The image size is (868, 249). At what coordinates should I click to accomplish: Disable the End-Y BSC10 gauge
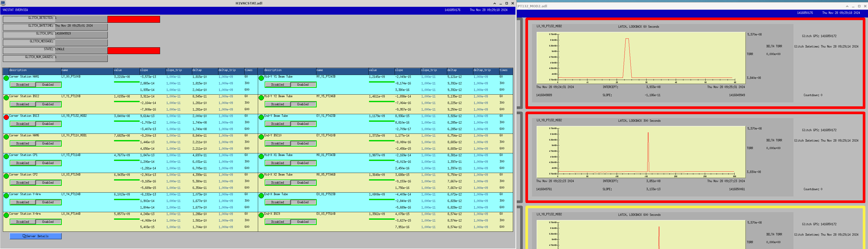point(278,143)
